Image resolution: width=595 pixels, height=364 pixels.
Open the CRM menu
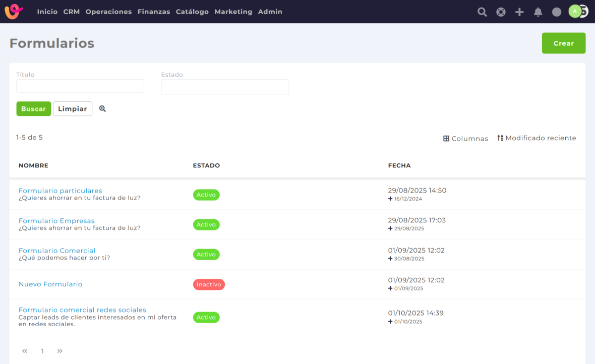coord(72,12)
